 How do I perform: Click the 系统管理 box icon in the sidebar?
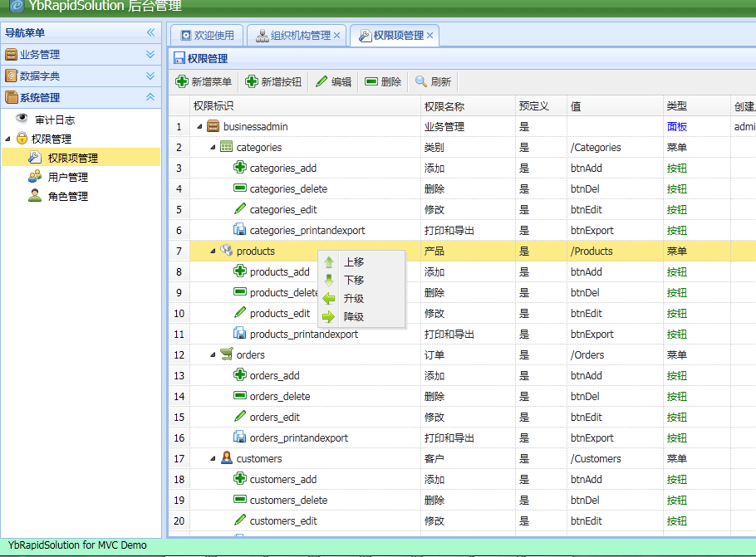[x=11, y=97]
